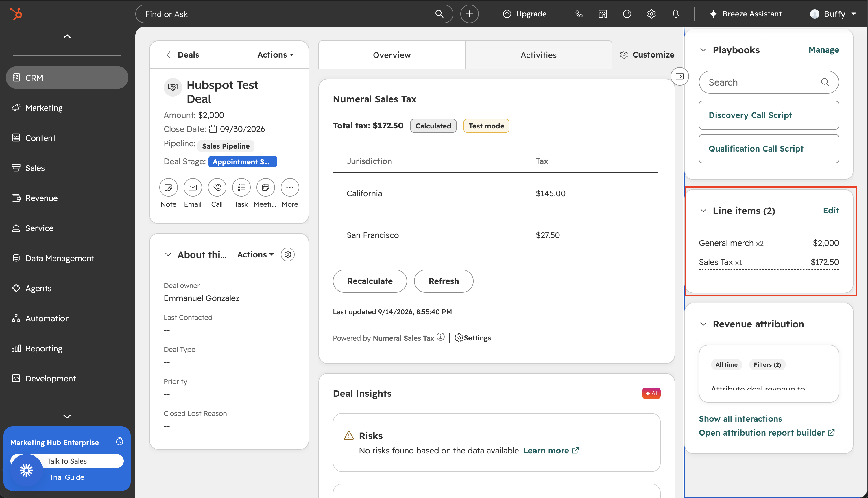
Task: Click Customize the record layout
Action: (x=647, y=55)
